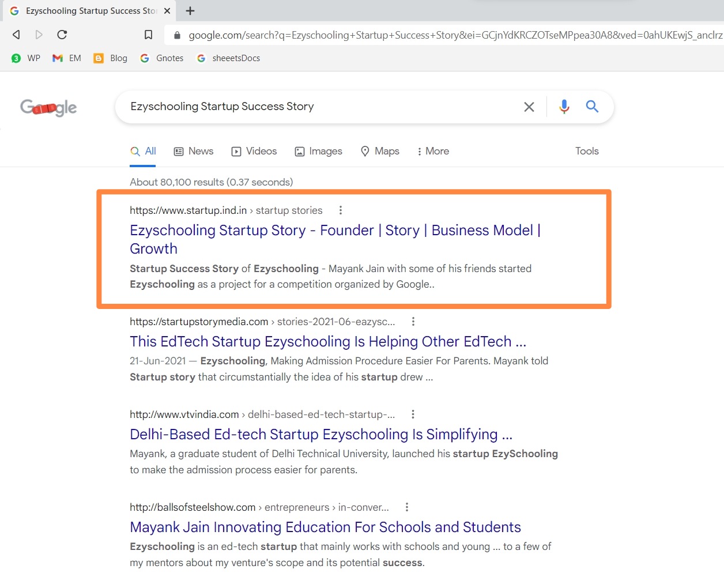Screen dimensions: 724x588
Task: Open the WP bookmark
Action: (26, 58)
